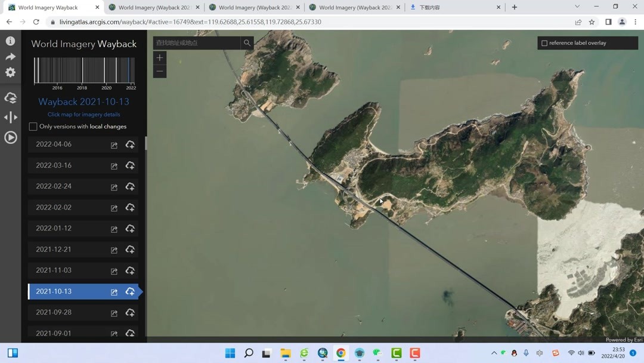This screenshot has width=644, height=363.
Task: Check 'Only versions with local changes'
Action: pyautogui.click(x=33, y=126)
